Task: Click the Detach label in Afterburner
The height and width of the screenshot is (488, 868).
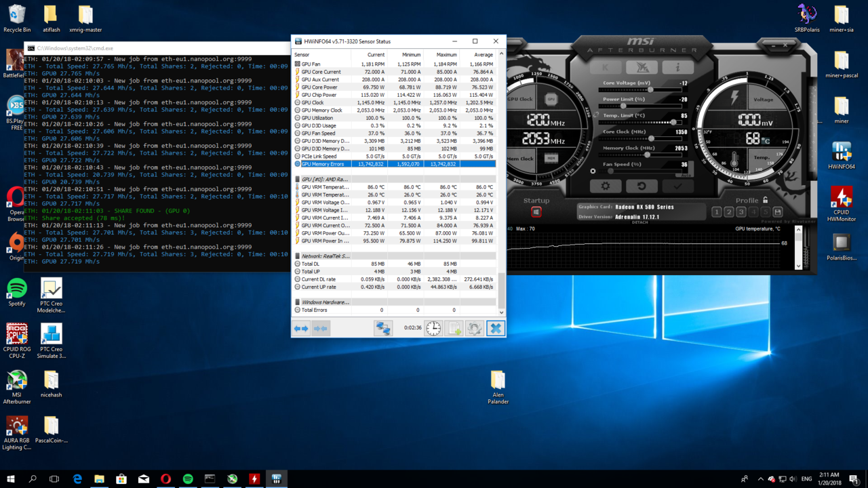Action: tap(639, 222)
